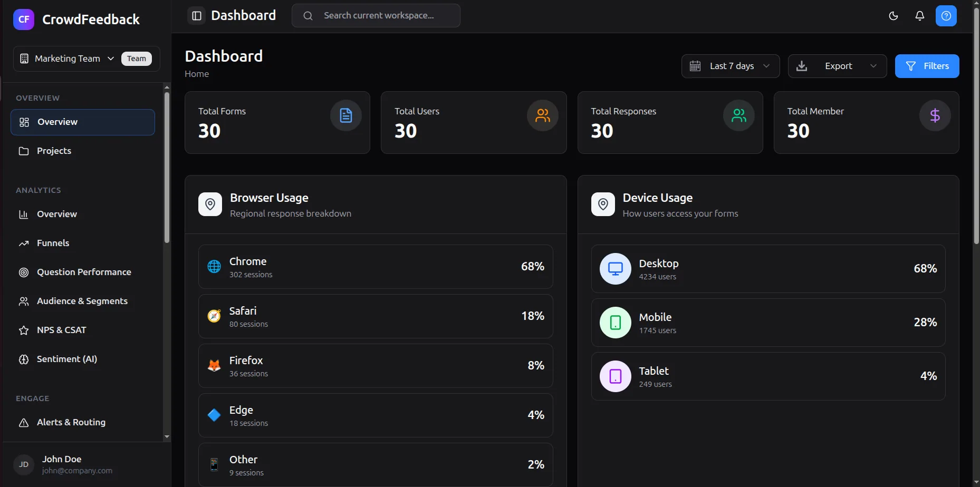
Task: Click the main page vertical scrollbar
Action: pyautogui.click(x=976, y=126)
